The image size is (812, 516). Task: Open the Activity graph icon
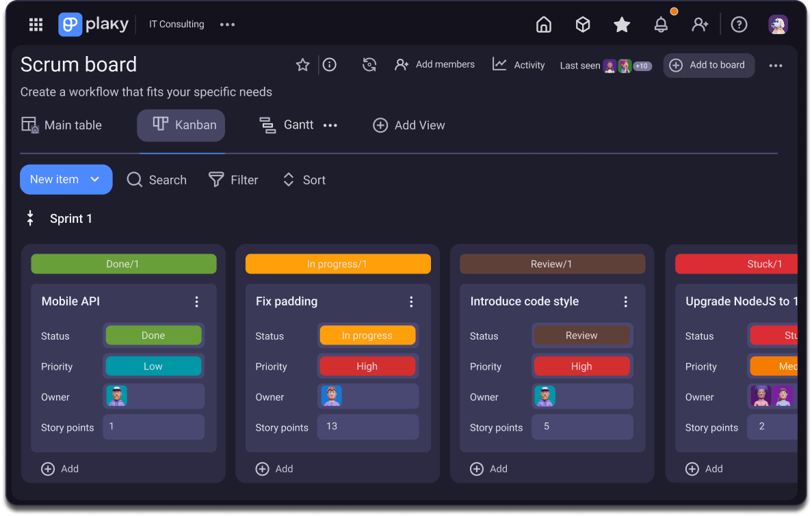(x=501, y=64)
